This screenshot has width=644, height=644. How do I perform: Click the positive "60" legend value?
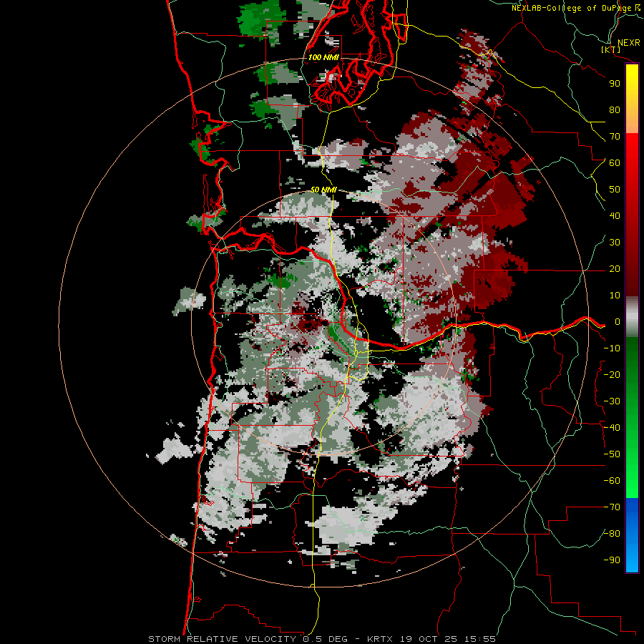(615, 163)
